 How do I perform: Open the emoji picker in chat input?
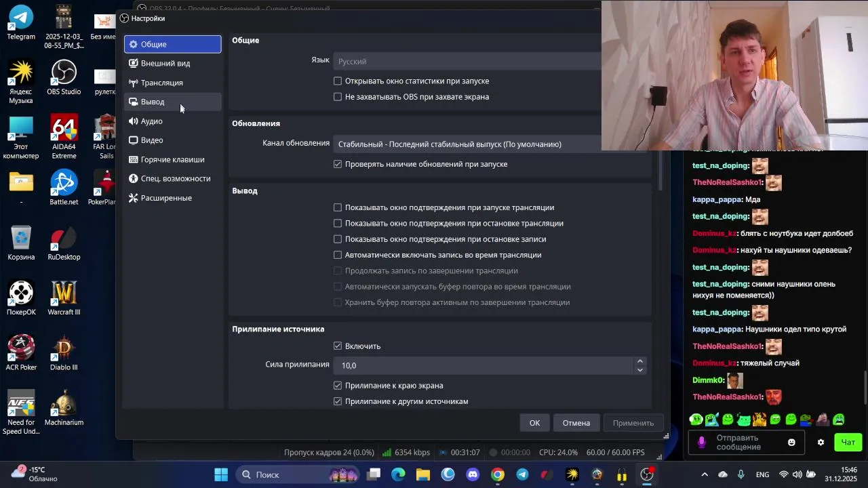pos(791,443)
